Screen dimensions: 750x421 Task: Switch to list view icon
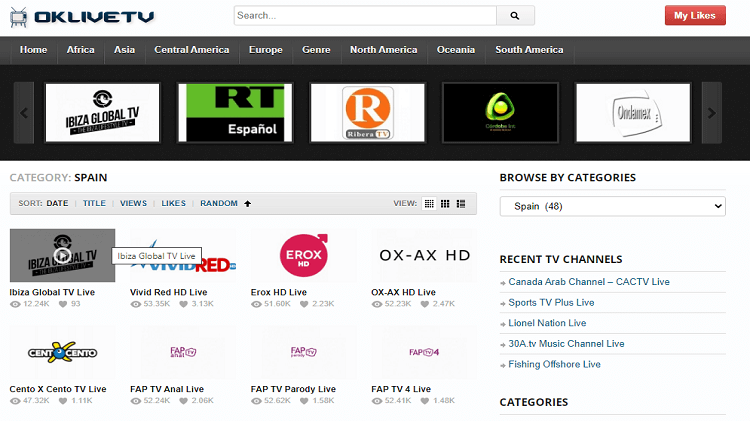(461, 203)
